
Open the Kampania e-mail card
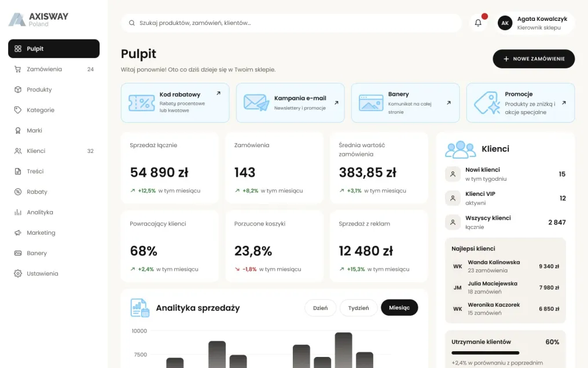tap(291, 103)
